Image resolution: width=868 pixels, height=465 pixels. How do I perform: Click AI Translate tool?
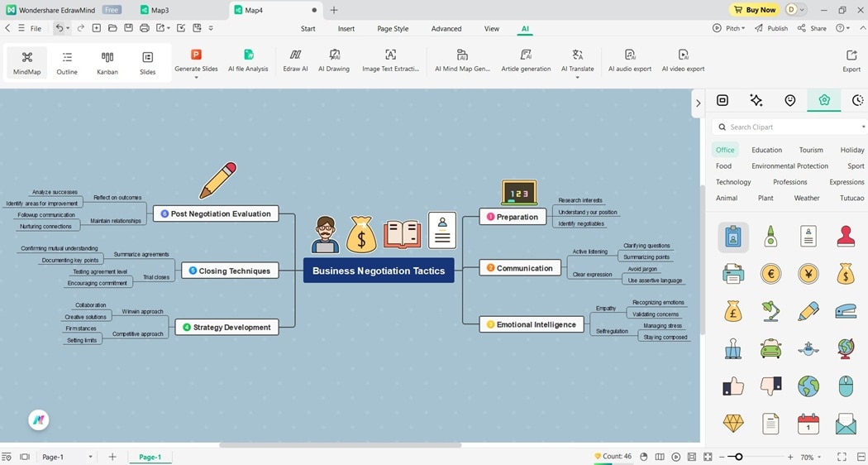point(577,61)
